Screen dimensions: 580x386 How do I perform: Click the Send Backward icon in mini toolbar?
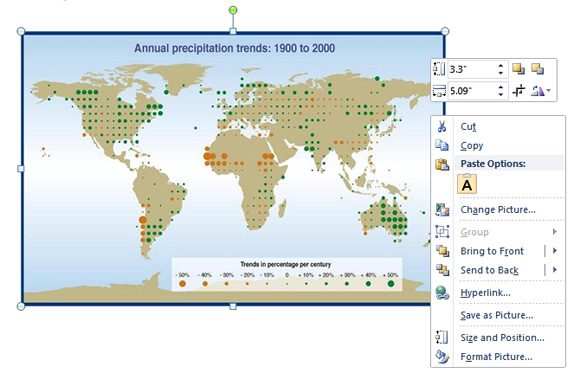tap(537, 69)
